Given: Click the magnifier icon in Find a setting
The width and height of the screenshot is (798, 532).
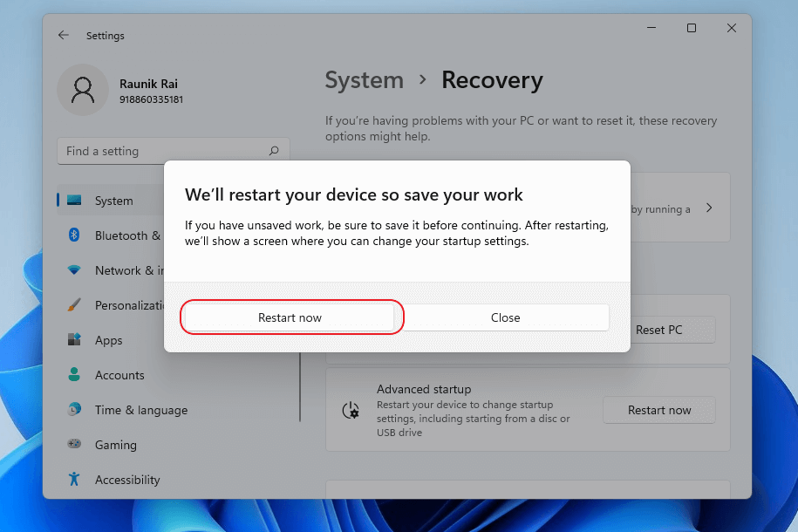Looking at the screenshot, I should pos(274,151).
